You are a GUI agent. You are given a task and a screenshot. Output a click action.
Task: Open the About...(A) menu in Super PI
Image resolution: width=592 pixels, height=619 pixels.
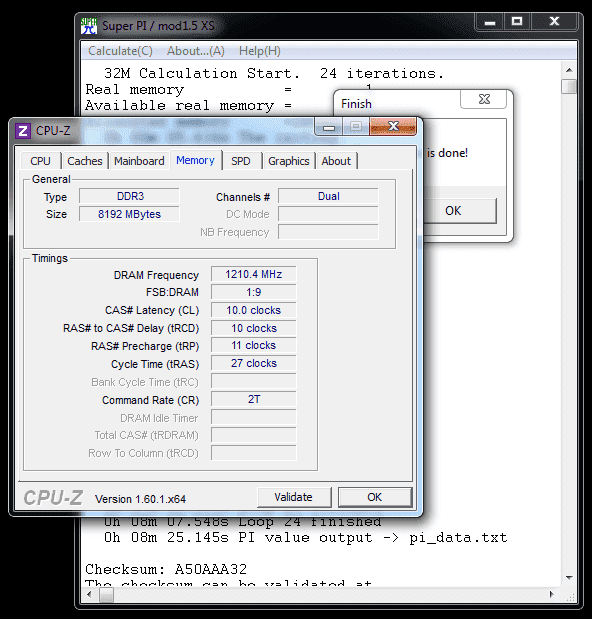point(195,51)
